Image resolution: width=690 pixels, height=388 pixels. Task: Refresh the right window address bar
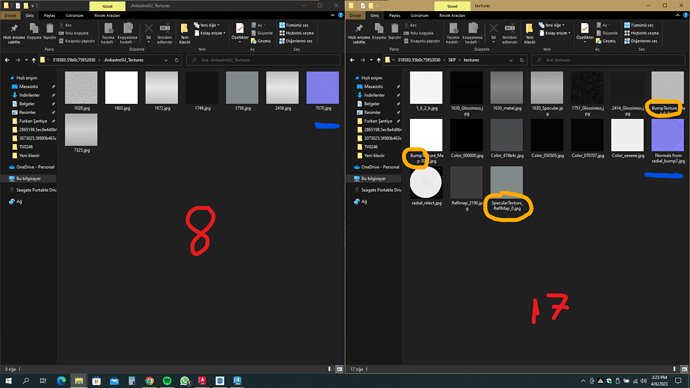[522, 60]
